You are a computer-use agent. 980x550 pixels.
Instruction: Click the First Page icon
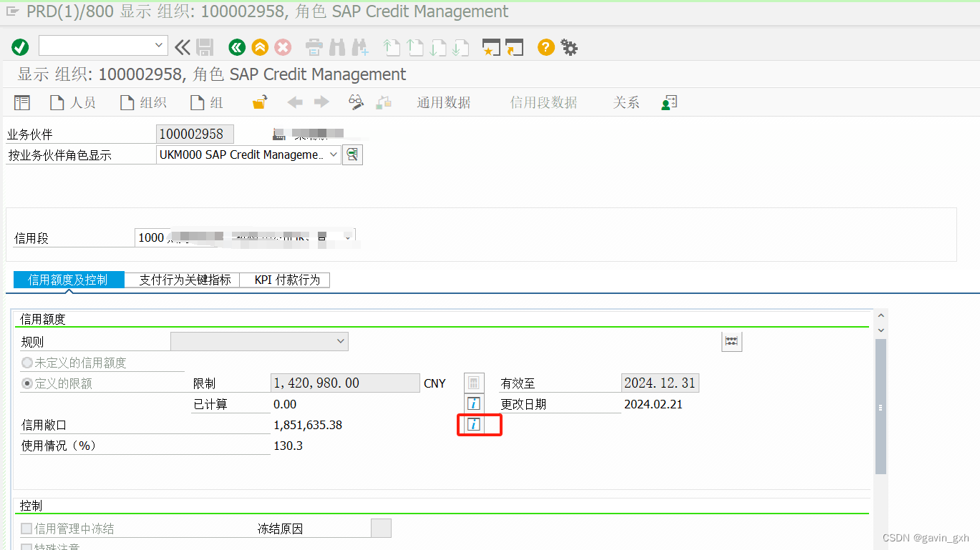click(392, 48)
